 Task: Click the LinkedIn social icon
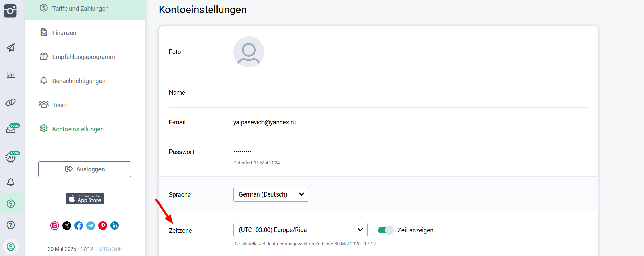(x=115, y=225)
